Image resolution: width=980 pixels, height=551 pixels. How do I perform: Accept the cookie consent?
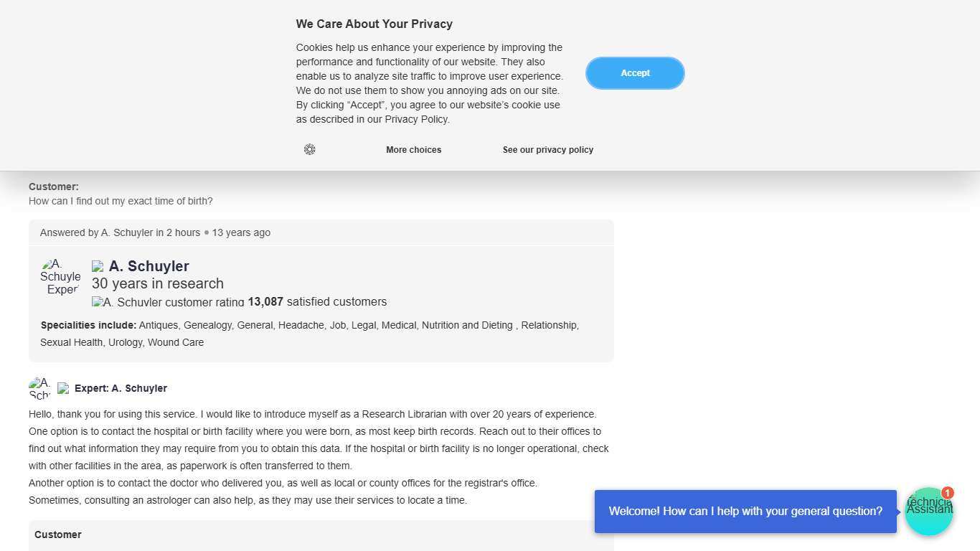pos(635,73)
